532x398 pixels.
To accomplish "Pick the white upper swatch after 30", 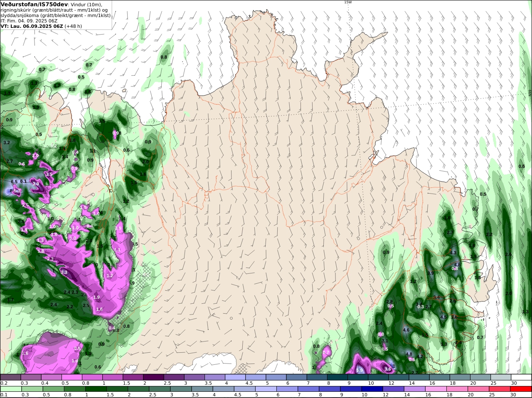I will [x=522, y=377].
